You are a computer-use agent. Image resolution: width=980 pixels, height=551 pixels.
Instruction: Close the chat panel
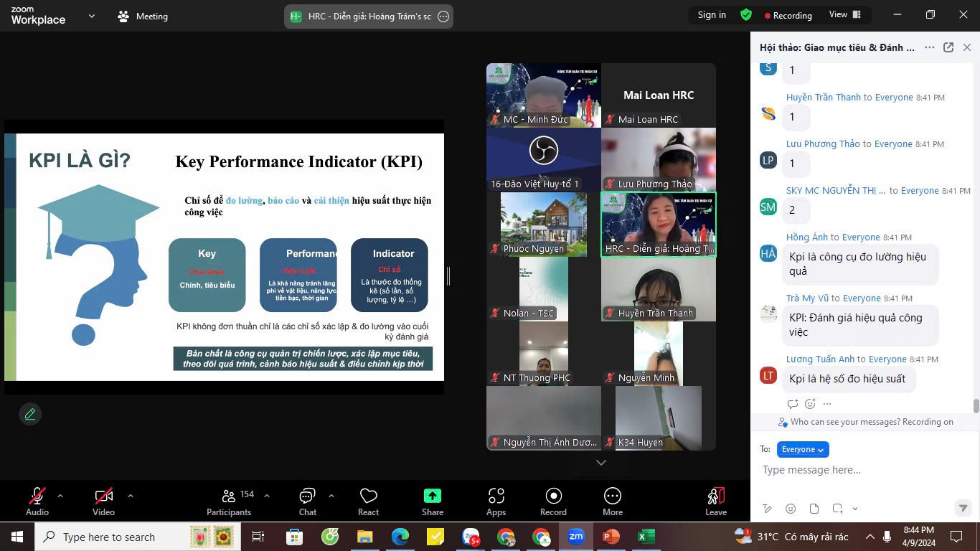point(967,47)
